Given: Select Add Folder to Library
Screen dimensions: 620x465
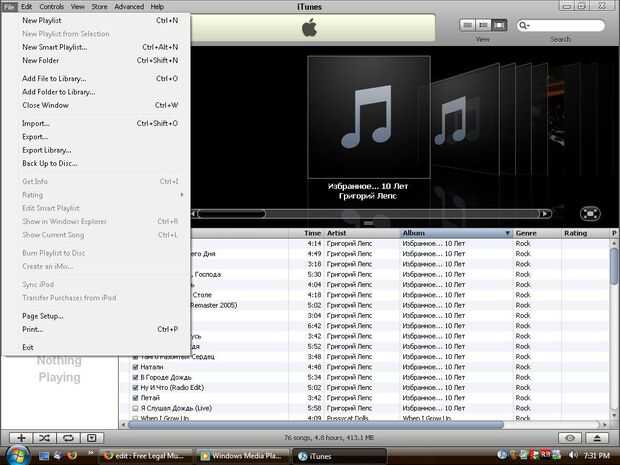Looking at the screenshot, I should [97, 92].
